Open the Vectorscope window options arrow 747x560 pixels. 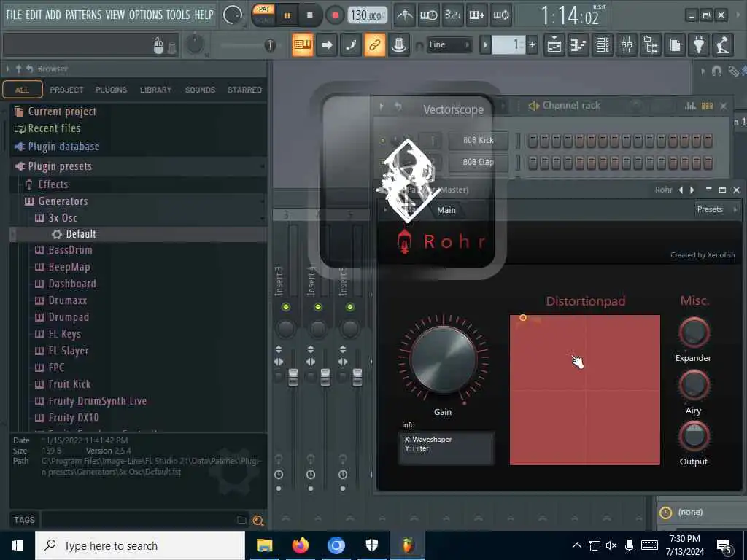pos(382,106)
